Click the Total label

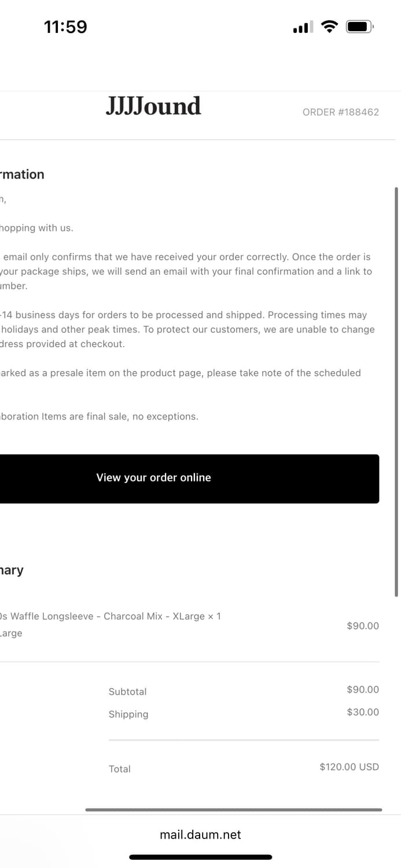tap(120, 768)
